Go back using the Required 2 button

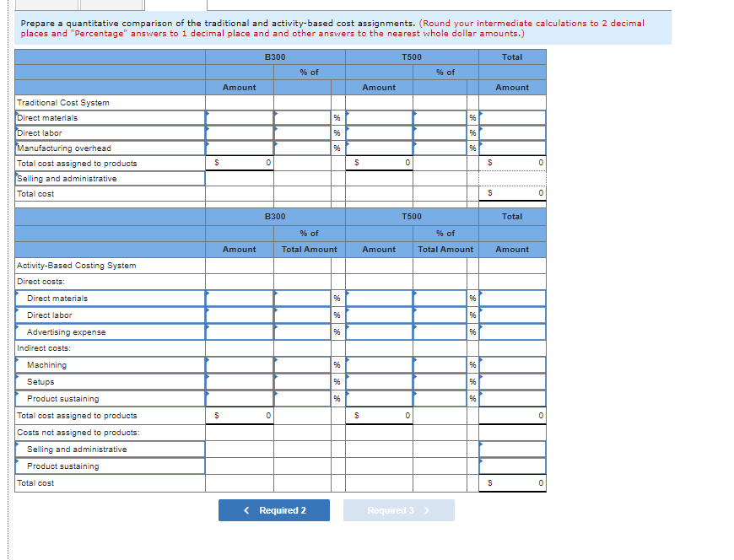pos(274,510)
